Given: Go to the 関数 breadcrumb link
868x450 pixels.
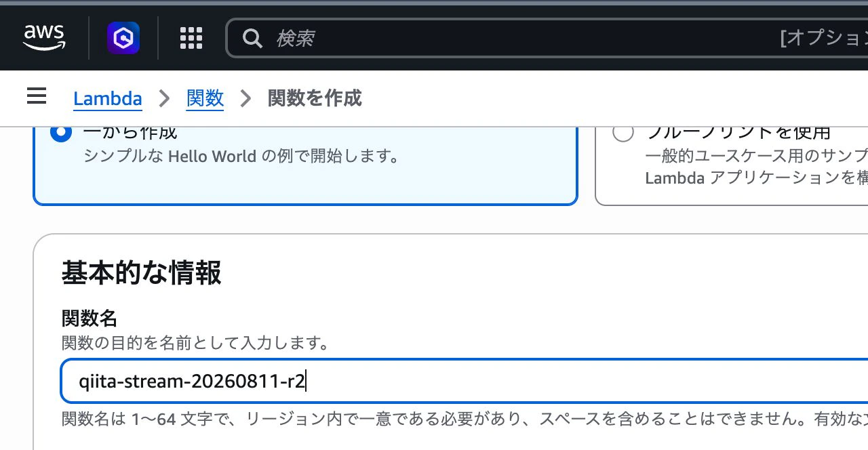Looking at the screenshot, I should [x=205, y=98].
